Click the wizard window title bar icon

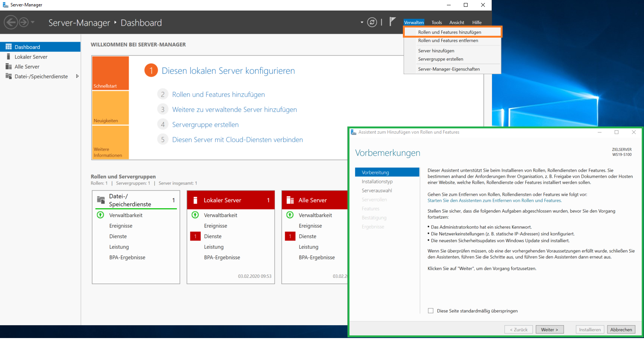click(354, 132)
